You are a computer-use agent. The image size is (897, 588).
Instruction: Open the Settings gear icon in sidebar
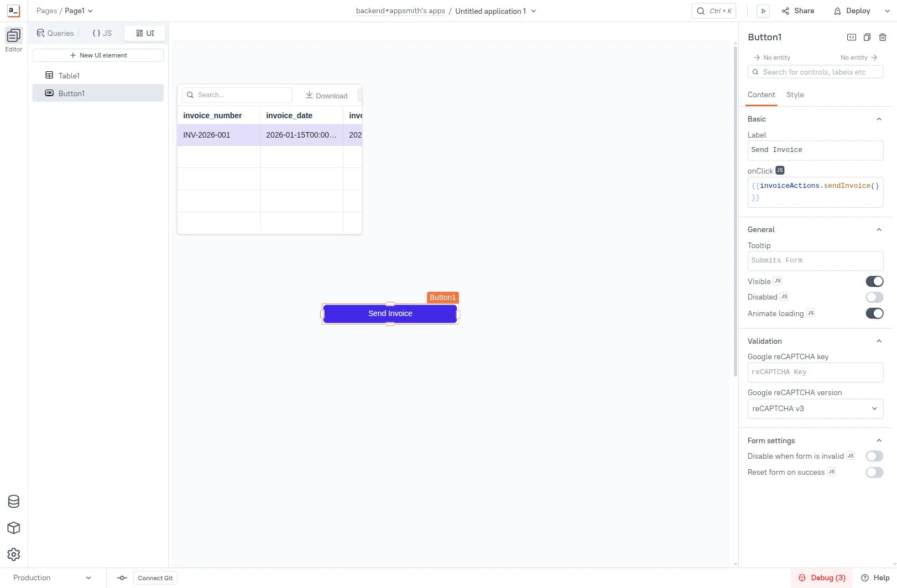click(14, 554)
